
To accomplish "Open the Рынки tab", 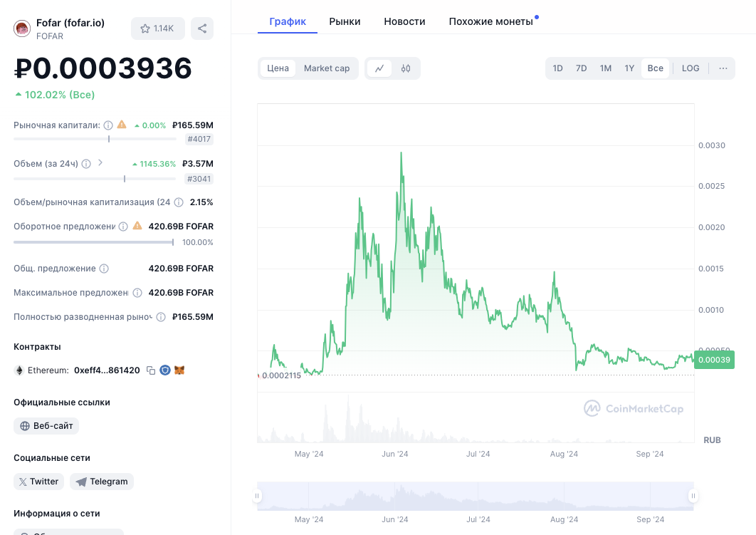I will click(x=345, y=21).
